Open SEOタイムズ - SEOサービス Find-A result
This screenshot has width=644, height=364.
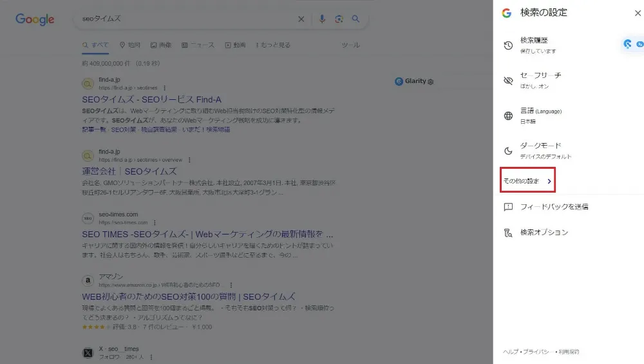[151, 99]
